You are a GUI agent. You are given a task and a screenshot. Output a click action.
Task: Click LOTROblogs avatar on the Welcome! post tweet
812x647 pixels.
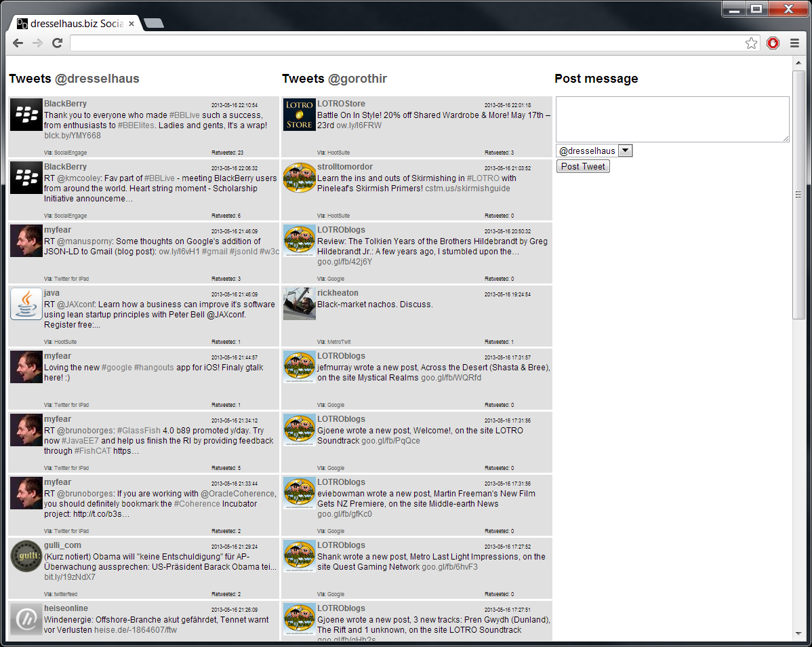pyautogui.click(x=300, y=430)
